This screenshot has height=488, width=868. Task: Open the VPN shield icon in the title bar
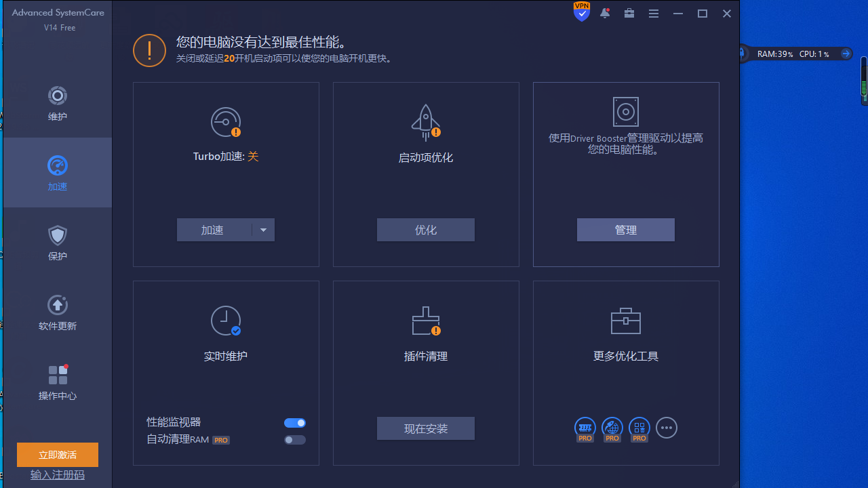pyautogui.click(x=581, y=12)
